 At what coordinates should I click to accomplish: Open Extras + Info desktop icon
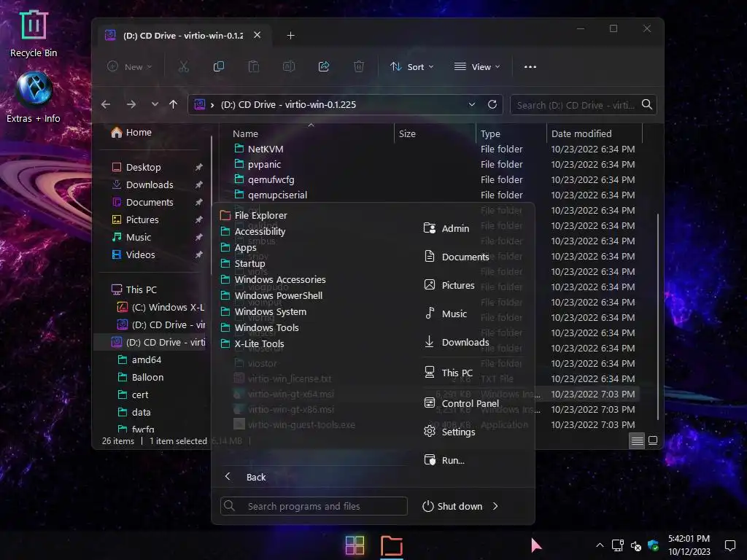coord(34,97)
